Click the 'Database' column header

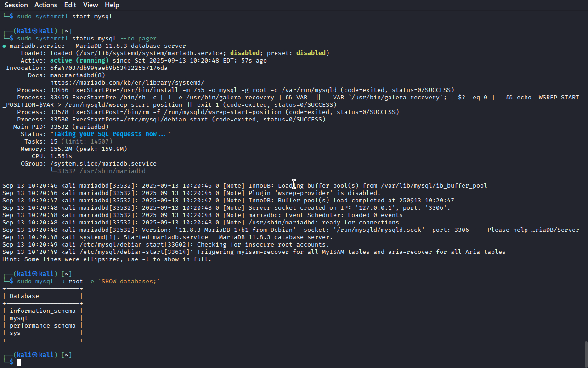24,296
